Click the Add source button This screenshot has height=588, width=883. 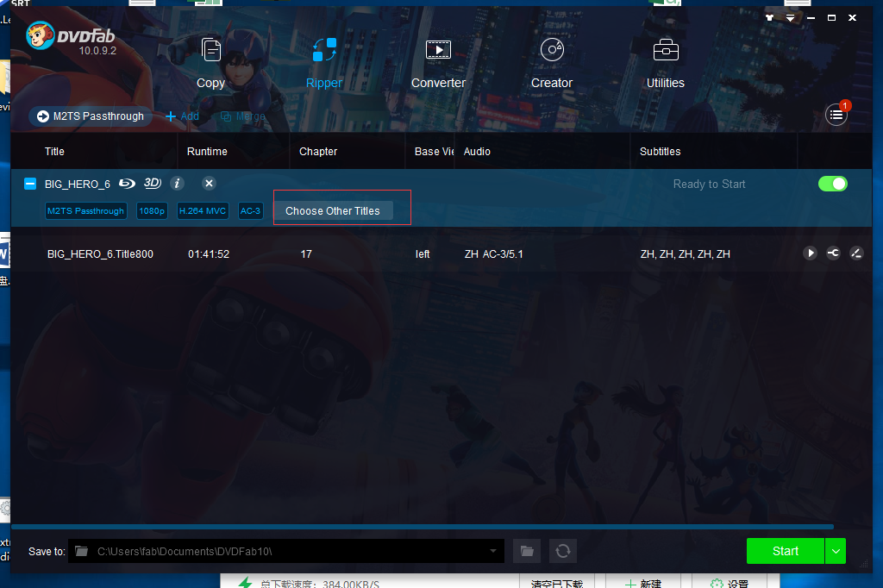[182, 116]
